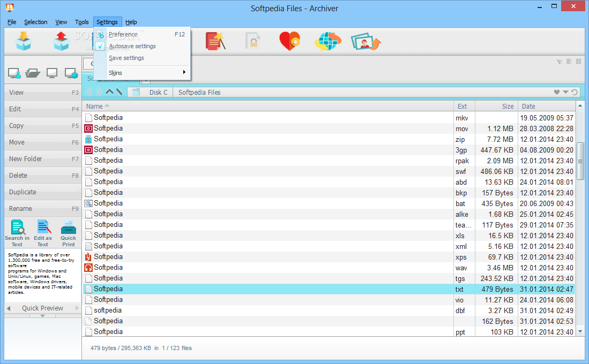
Task: Switch to tree view icon
Action: 560,62
